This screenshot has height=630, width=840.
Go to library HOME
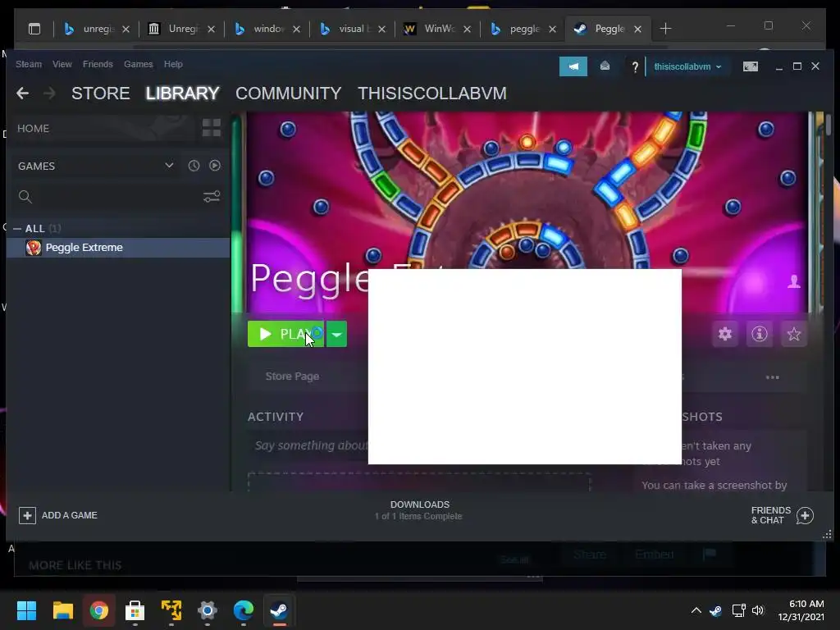pyautogui.click(x=33, y=129)
